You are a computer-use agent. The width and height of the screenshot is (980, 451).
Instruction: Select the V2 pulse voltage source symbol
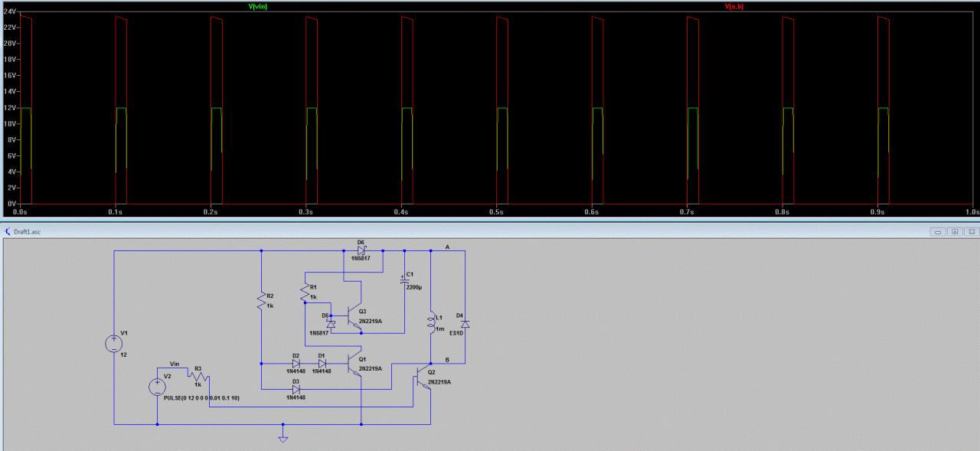click(157, 387)
